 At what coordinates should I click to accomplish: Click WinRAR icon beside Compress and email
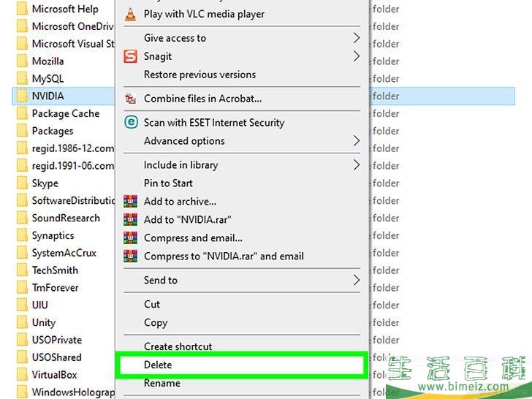click(x=131, y=238)
